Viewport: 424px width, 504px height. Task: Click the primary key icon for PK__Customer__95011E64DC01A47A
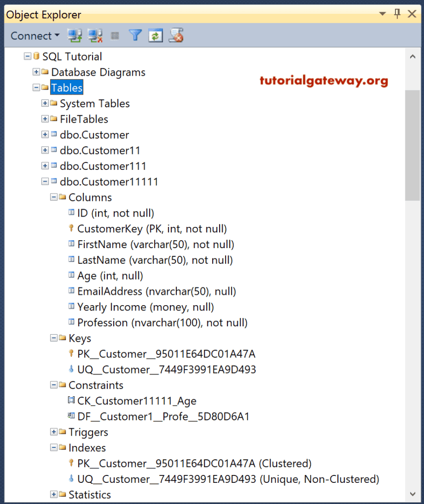coord(71,354)
